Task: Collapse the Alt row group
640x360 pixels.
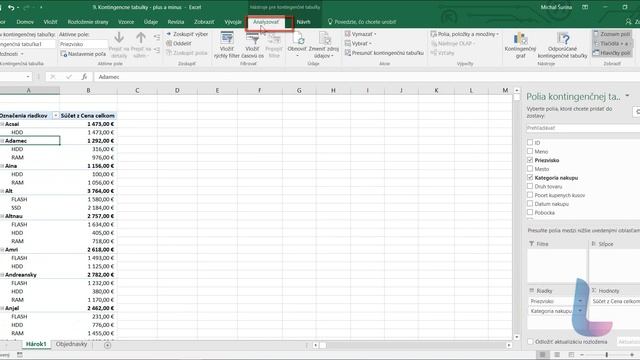Action: pyautogui.click(x=2, y=191)
